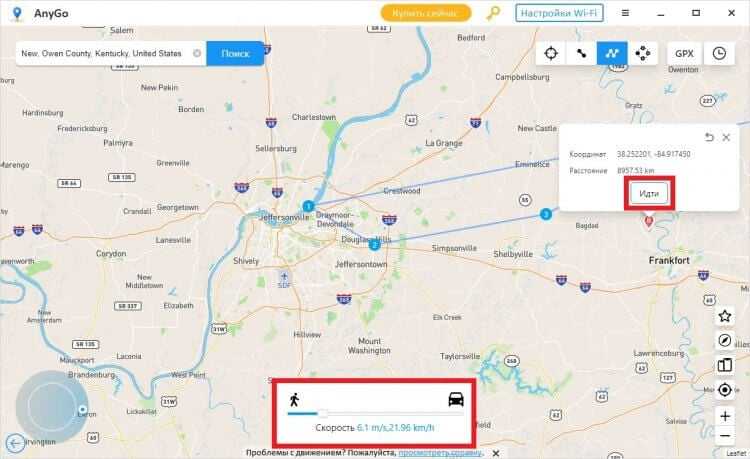Select the teleport mode crosshair icon
The height and width of the screenshot is (459, 750).
pos(551,53)
